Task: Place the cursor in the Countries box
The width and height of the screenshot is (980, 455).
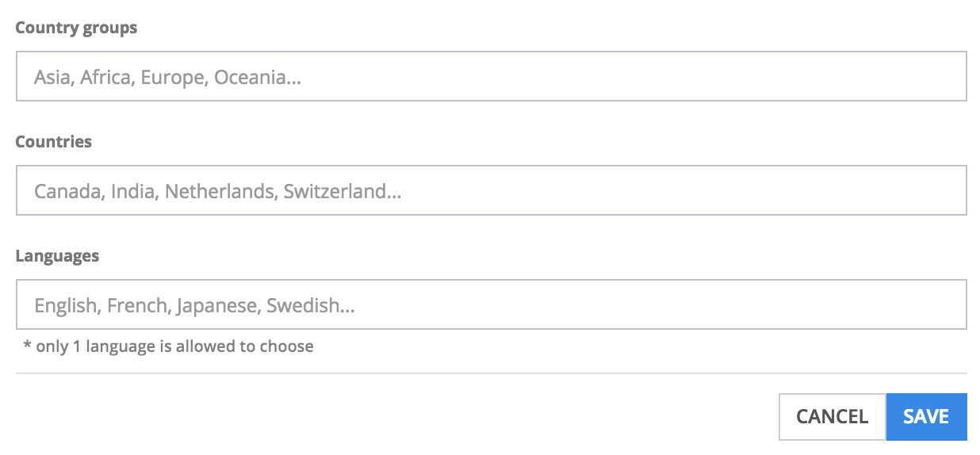Action: pyautogui.click(x=492, y=190)
